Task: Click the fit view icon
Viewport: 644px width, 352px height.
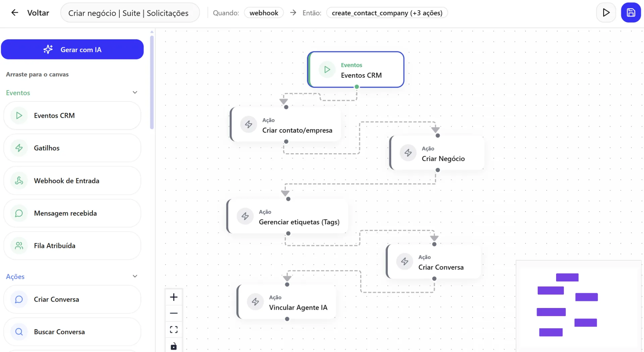Action: pyautogui.click(x=174, y=329)
